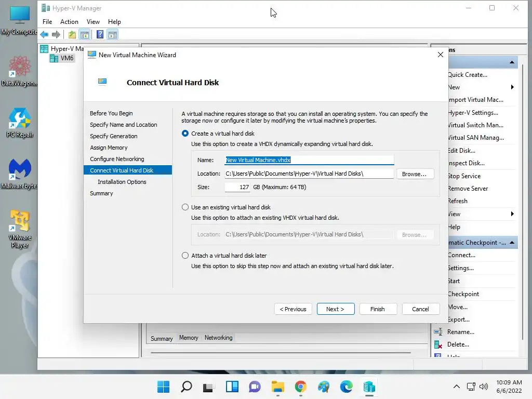Click the Hyper-V Manager taskbar icon
This screenshot has height=399, width=532.
click(x=369, y=387)
